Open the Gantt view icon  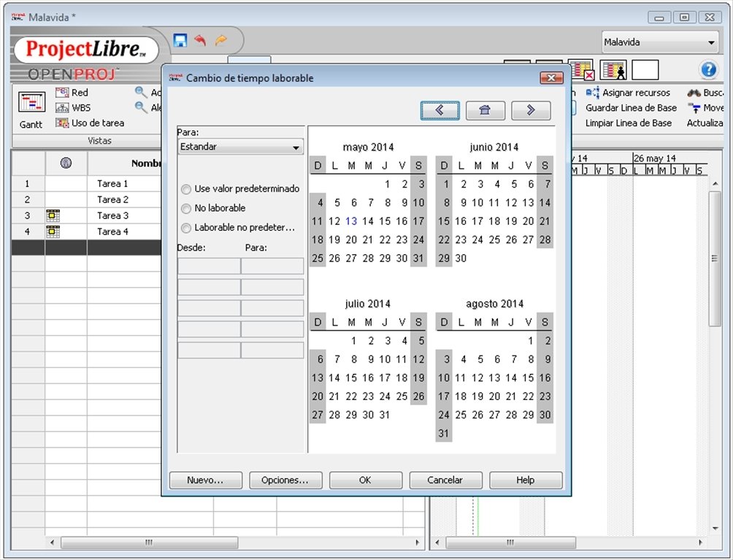[32, 102]
